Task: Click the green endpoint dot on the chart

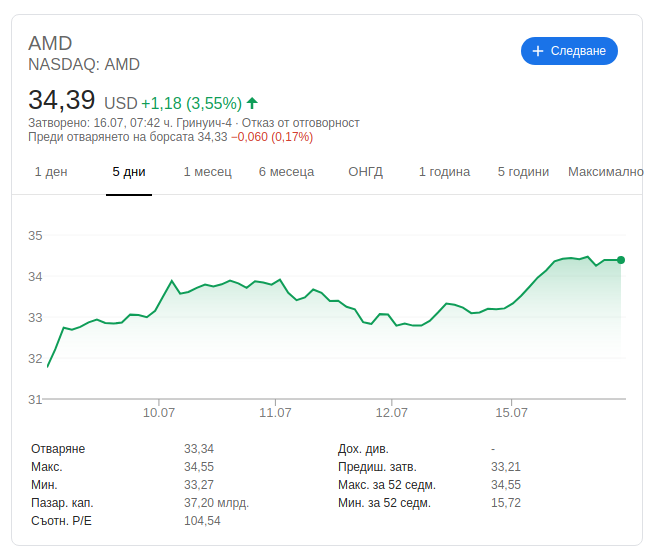Action: [x=621, y=260]
